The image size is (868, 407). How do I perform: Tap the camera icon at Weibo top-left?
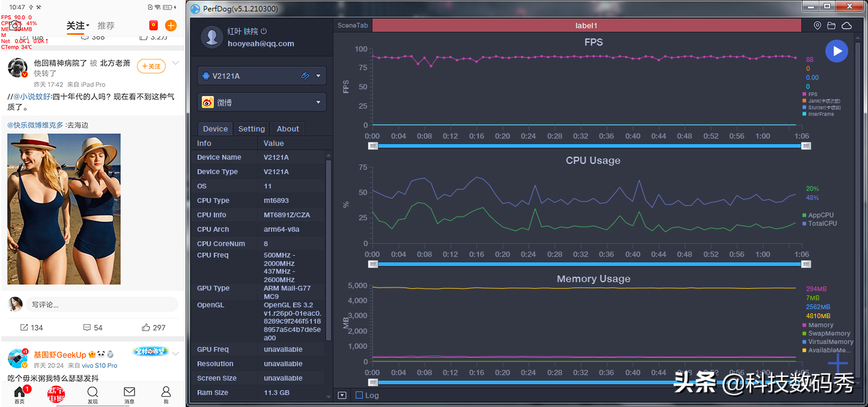coord(14,25)
